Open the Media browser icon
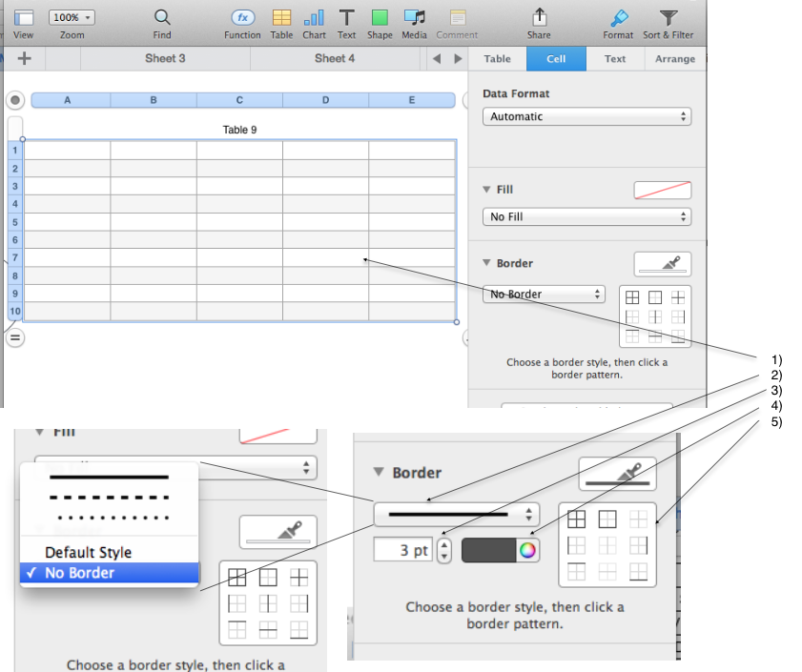Viewport: 802px width, 672px height. click(x=414, y=18)
